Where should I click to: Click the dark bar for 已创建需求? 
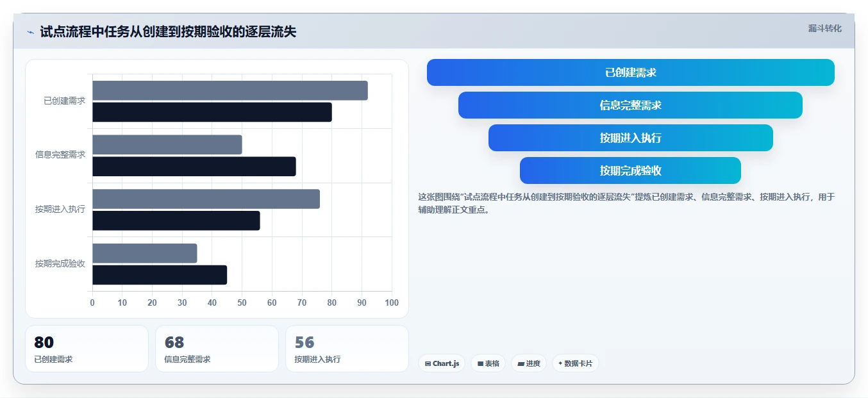(212, 112)
